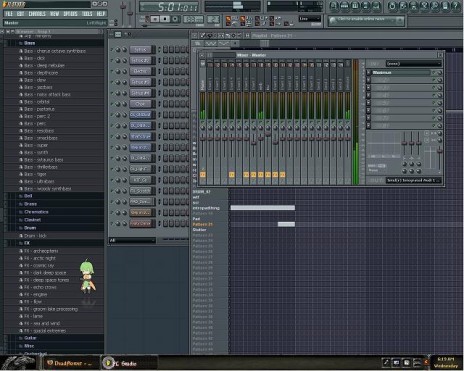This screenshot has height=371, width=464.
Task: Toggle channel select LED beside first Sytrus
Action: coord(159,50)
